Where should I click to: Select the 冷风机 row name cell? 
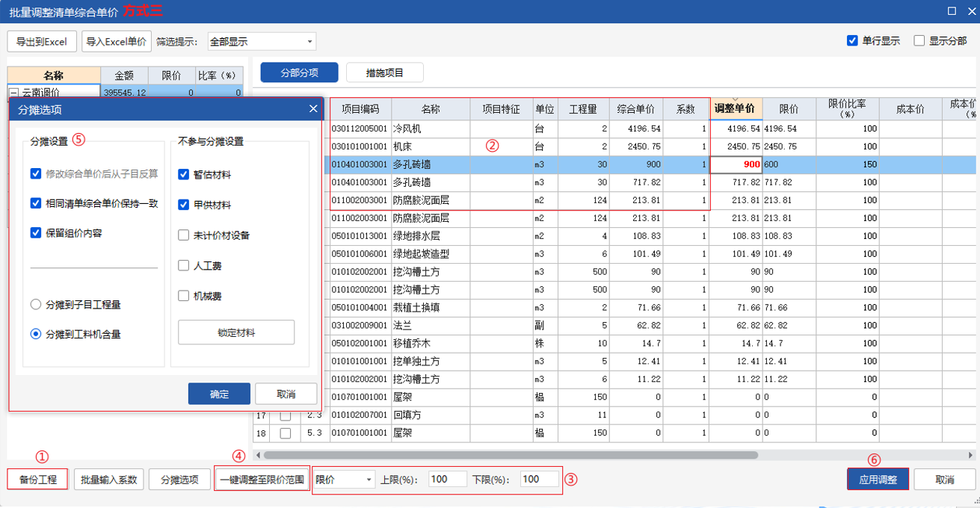431,129
